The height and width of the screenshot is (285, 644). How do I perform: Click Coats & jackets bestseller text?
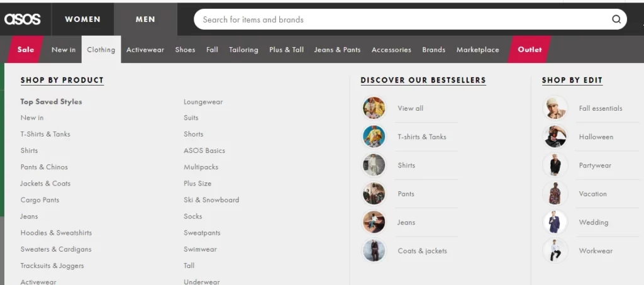[422, 251]
